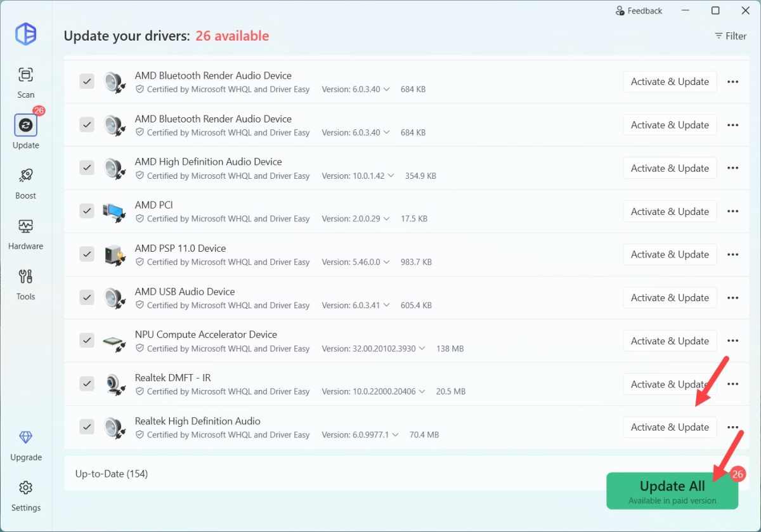Click speaker icon of Realtek High Definition Audio
This screenshot has width=761, height=532.
[115, 427]
